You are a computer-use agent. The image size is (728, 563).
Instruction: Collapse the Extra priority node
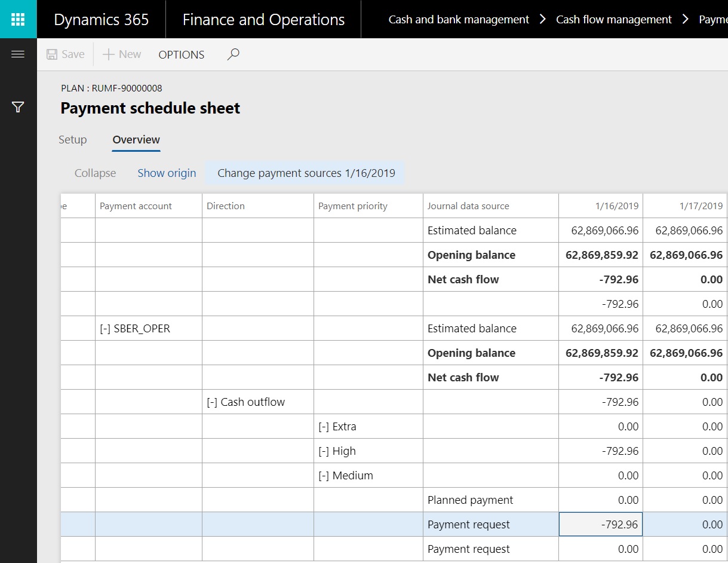(x=324, y=427)
